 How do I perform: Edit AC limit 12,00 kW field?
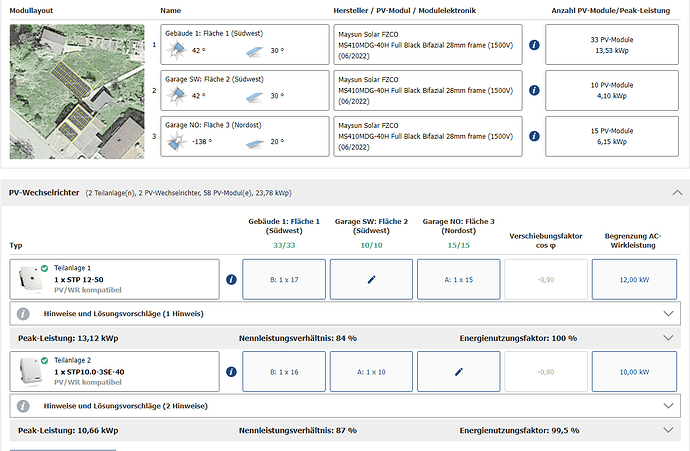coord(634,279)
